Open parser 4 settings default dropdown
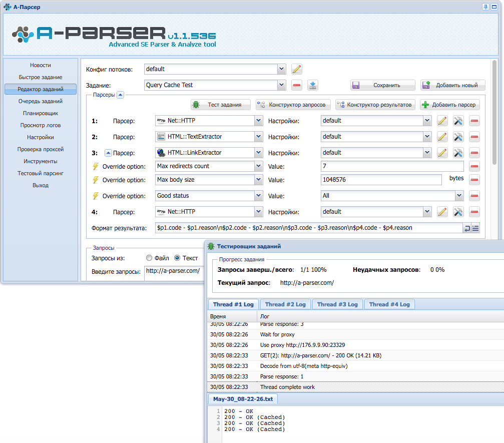This screenshot has height=443, width=504. [x=427, y=212]
